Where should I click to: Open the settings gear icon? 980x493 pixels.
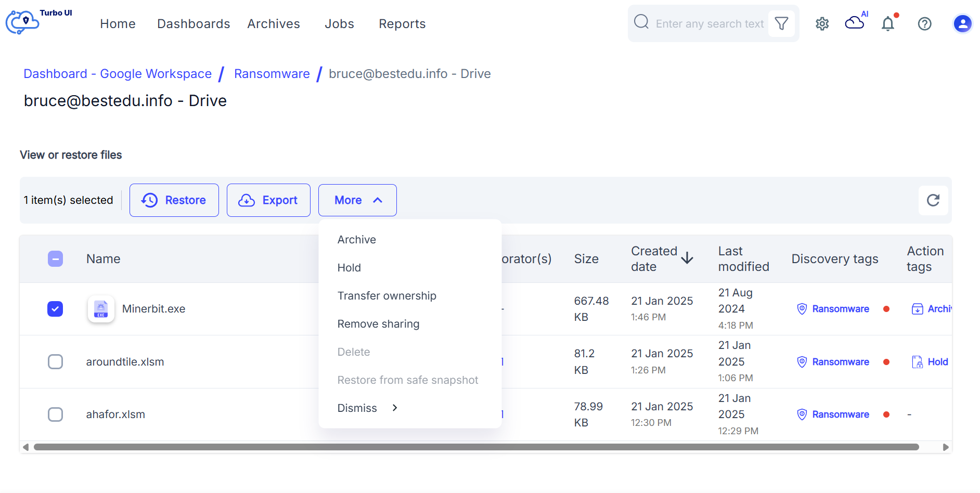point(822,24)
